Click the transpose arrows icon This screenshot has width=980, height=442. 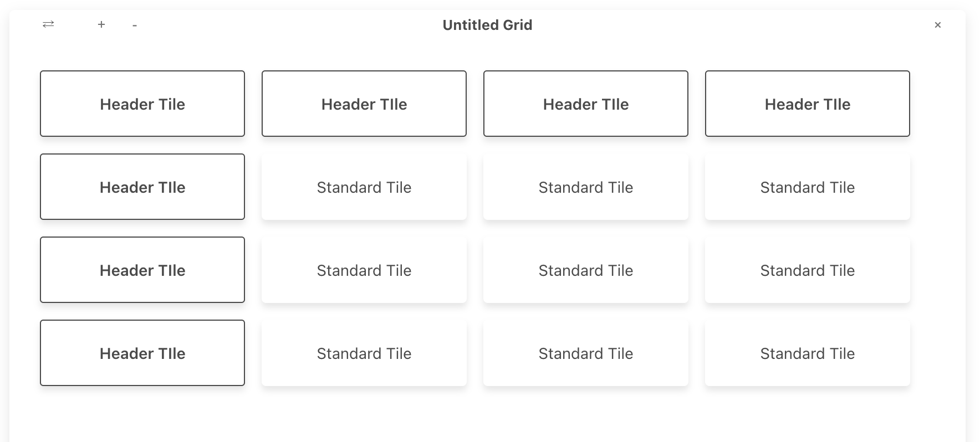48,24
